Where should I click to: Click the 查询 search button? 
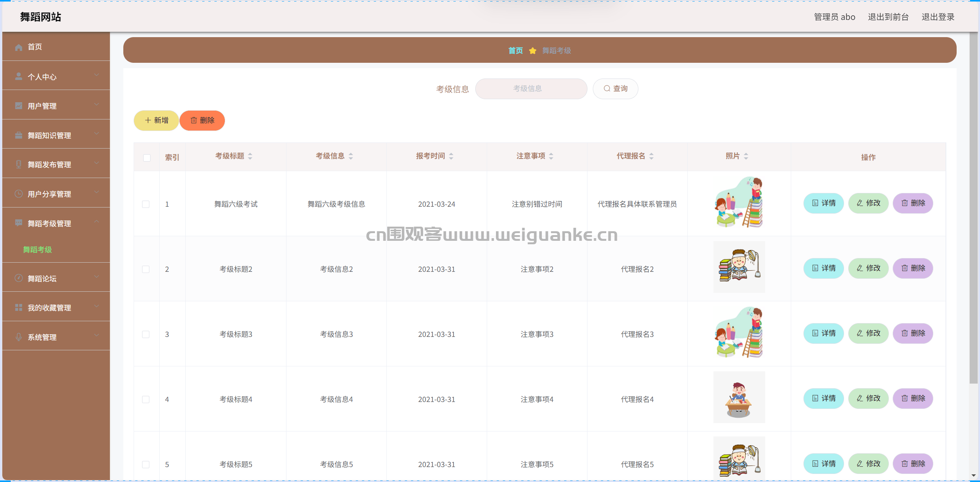click(615, 89)
